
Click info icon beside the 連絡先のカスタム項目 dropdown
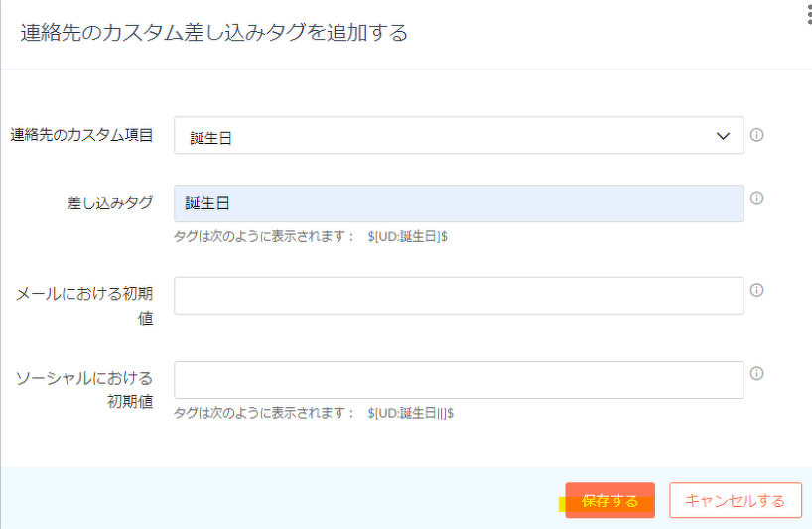click(x=756, y=135)
